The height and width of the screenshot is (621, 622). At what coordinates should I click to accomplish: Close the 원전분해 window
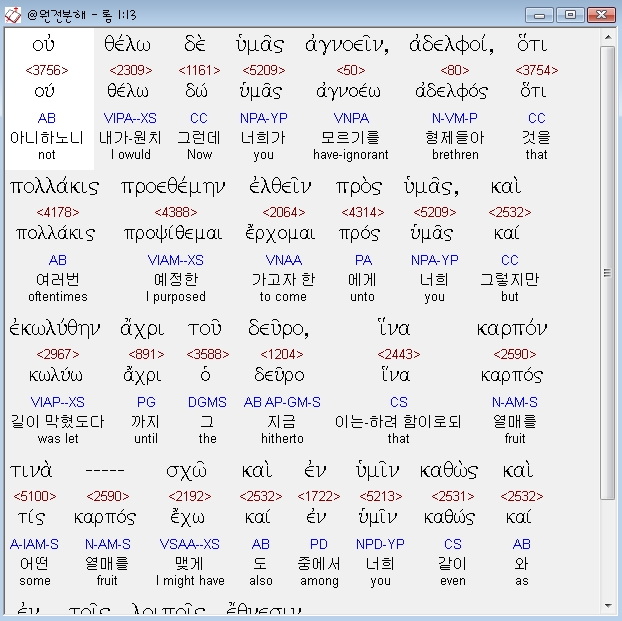point(601,15)
